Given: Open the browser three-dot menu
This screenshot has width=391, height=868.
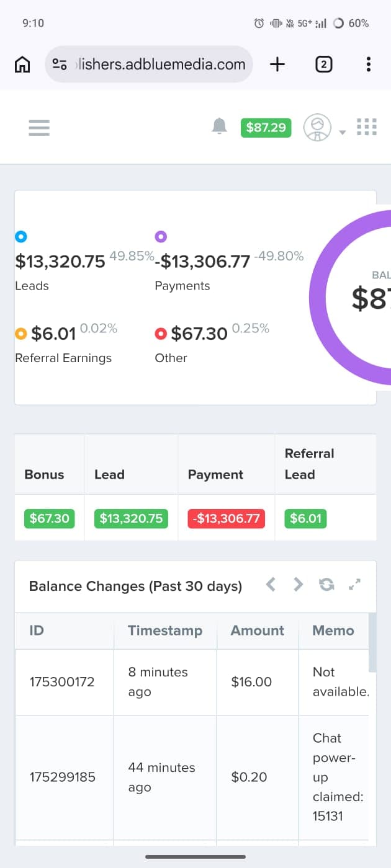Looking at the screenshot, I should [x=369, y=64].
